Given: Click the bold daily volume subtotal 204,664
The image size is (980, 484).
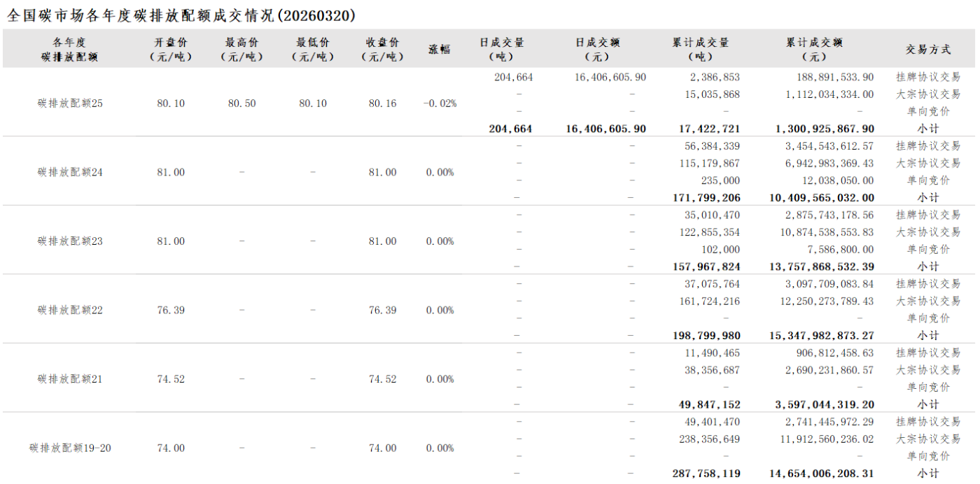Looking at the screenshot, I should (x=510, y=129).
